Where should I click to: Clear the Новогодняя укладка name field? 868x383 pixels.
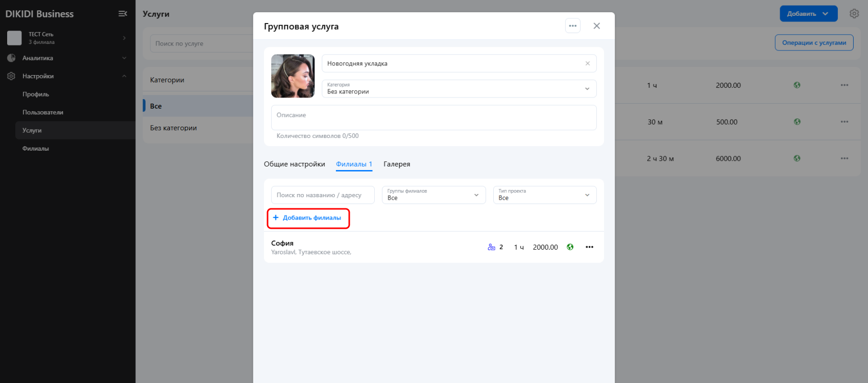(587, 63)
